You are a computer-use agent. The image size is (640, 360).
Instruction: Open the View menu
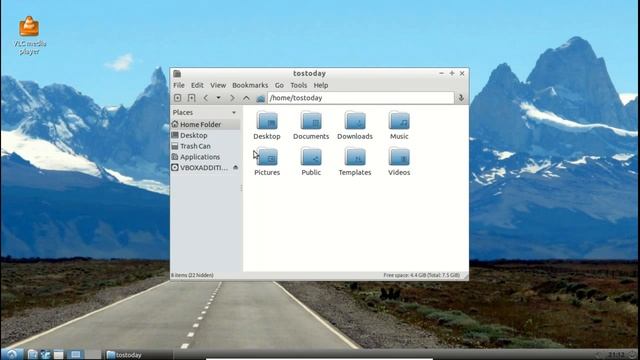coord(218,85)
